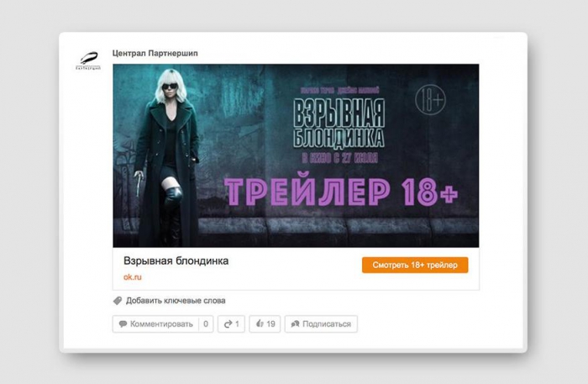
Task: Click the share arrow icon
Action: tap(228, 324)
